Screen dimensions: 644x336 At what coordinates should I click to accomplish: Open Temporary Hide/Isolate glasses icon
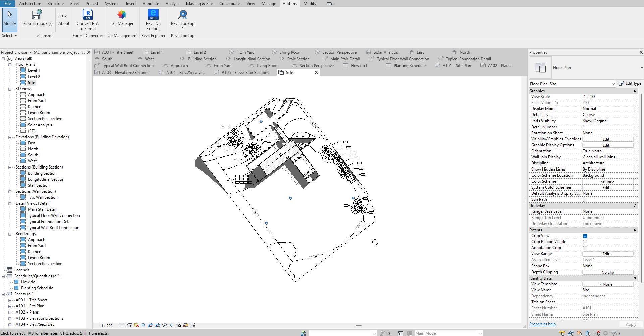coord(164,325)
